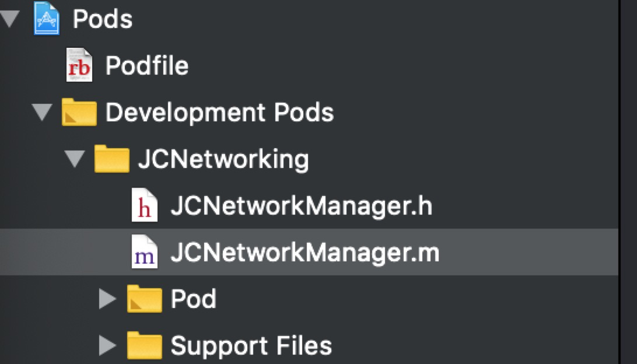
Task: Click the implementation file icon of JCNetworkManager.m
Action: point(145,252)
